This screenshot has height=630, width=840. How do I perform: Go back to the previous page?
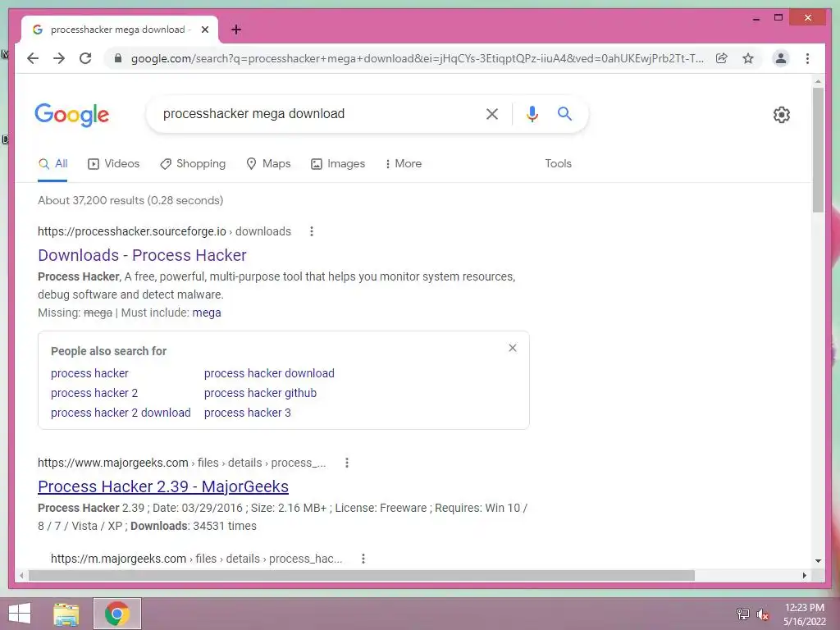pyautogui.click(x=33, y=58)
